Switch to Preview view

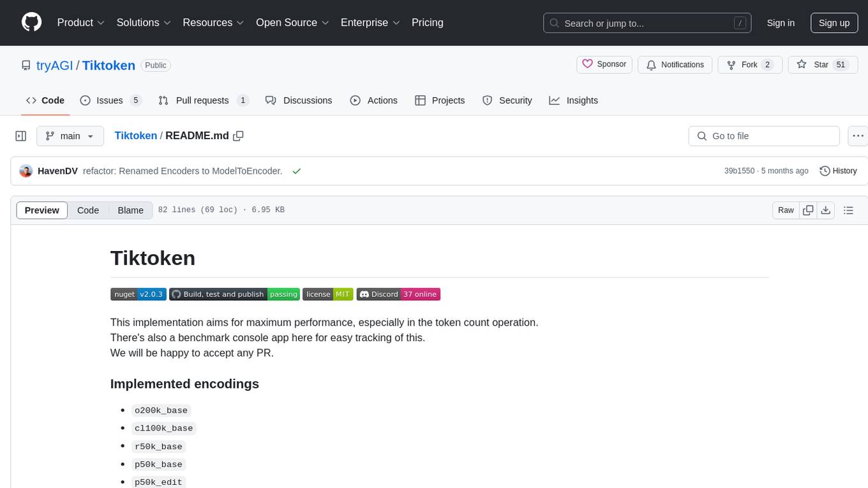coord(42,210)
